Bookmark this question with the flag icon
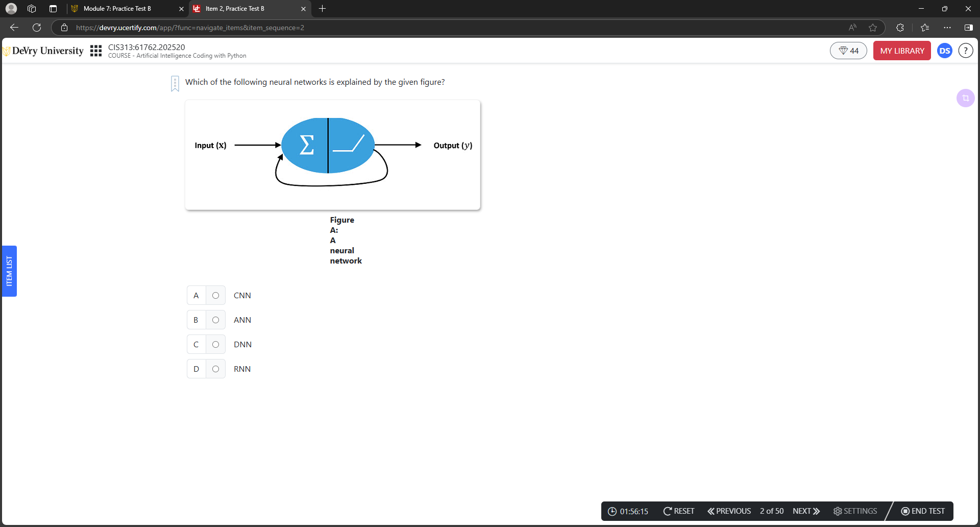 point(175,83)
